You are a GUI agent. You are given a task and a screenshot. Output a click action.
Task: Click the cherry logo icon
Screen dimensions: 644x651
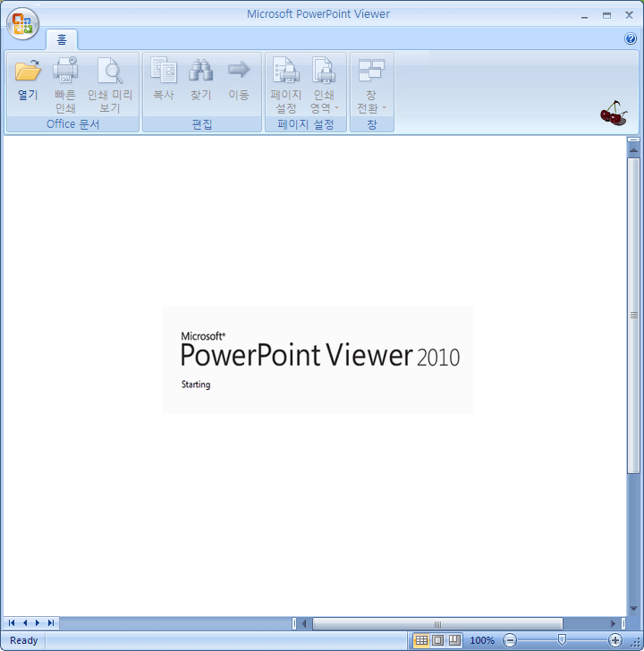click(x=614, y=113)
